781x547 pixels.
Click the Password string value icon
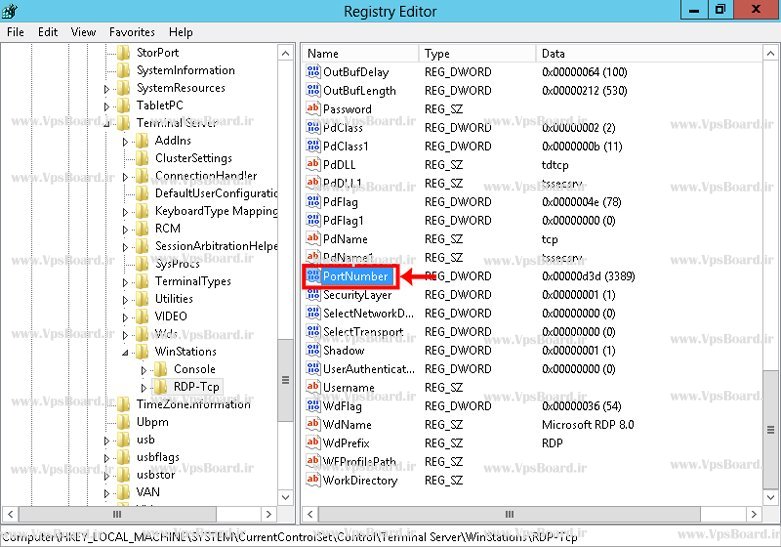313,109
